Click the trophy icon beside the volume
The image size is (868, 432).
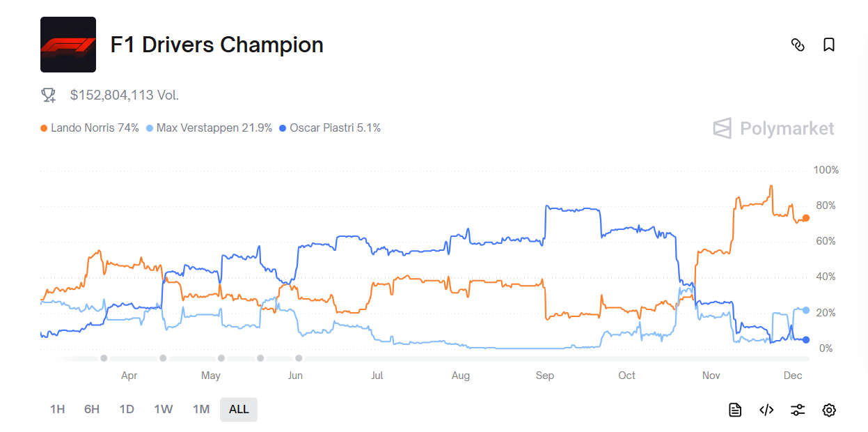(49, 95)
